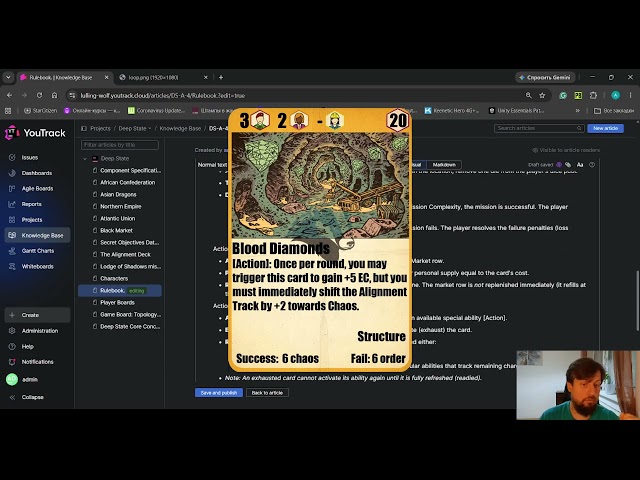Open Whiteboards section

(37, 267)
